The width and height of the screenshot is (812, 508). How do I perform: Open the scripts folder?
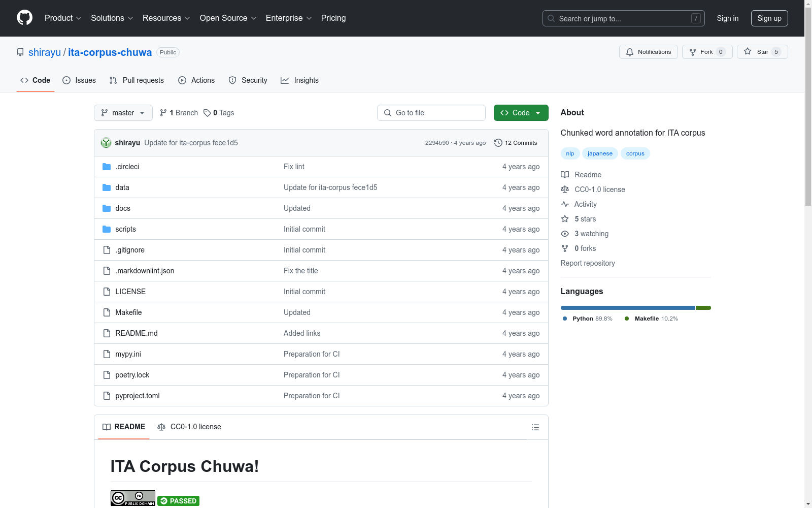point(125,229)
